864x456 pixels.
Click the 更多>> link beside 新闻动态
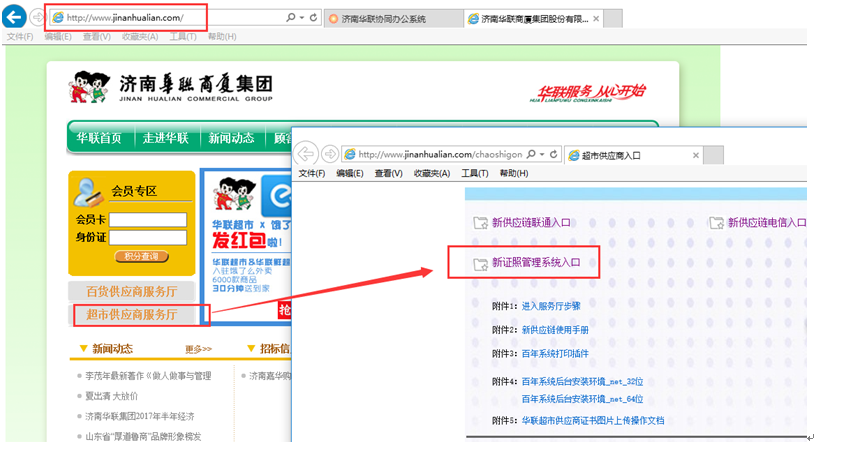coord(198,349)
